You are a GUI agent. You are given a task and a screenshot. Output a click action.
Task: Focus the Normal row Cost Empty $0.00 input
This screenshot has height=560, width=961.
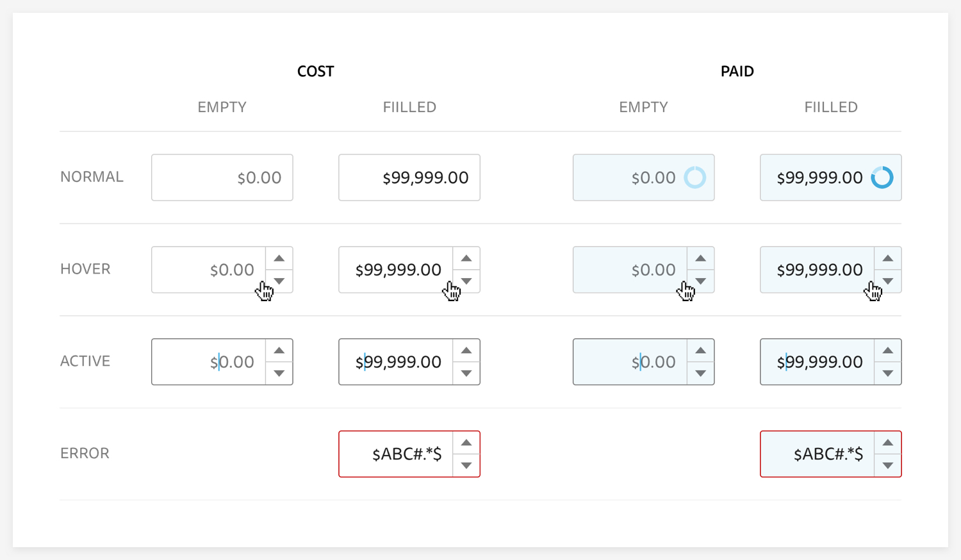click(x=222, y=177)
